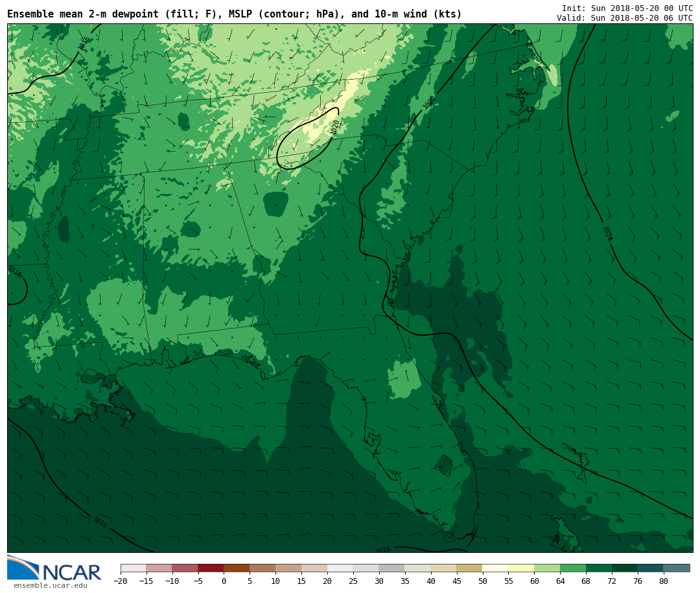Open the ensemble.ucar.edu link
Image resolution: width=700 pixels, height=593 pixels.
tap(50, 586)
